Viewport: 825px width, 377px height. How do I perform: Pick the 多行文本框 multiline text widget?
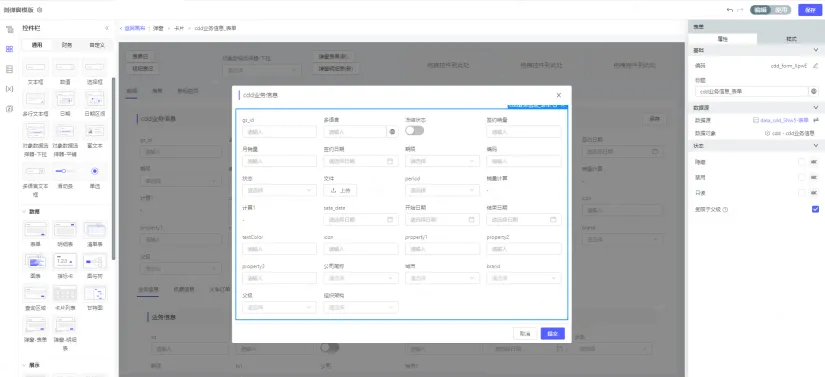[36, 103]
